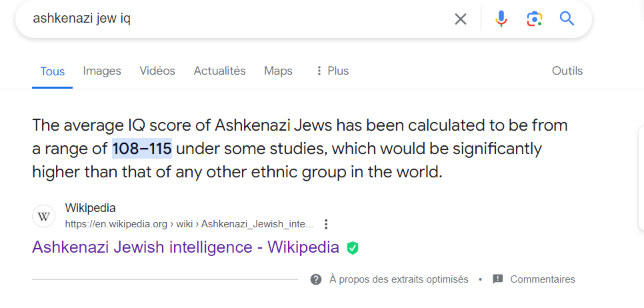Open the Actualités news tab
The height and width of the screenshot is (308, 644).
click(x=219, y=71)
